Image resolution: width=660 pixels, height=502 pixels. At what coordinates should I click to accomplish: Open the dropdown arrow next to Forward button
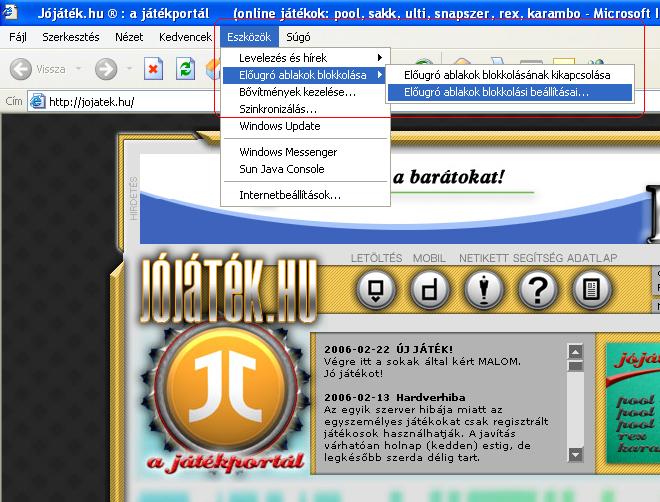click(129, 68)
